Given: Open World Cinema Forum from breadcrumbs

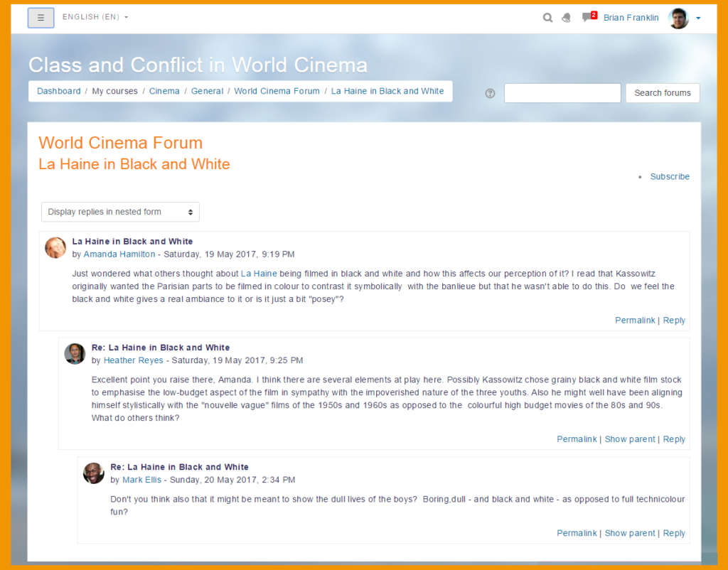Looking at the screenshot, I should (x=277, y=91).
